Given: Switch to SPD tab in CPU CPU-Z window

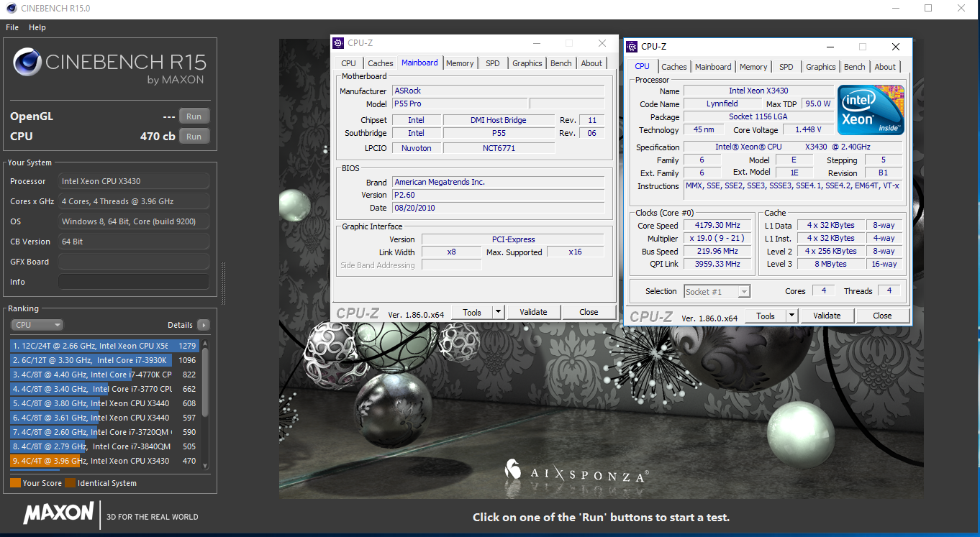Looking at the screenshot, I should [786, 67].
